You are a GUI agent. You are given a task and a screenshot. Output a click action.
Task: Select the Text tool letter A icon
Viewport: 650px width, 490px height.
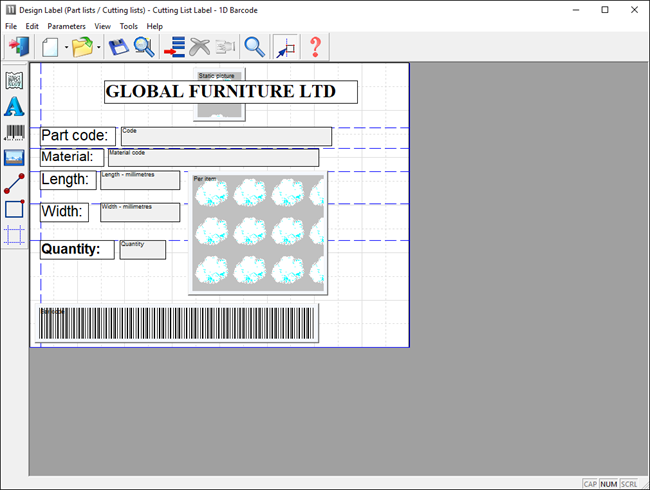tap(14, 107)
